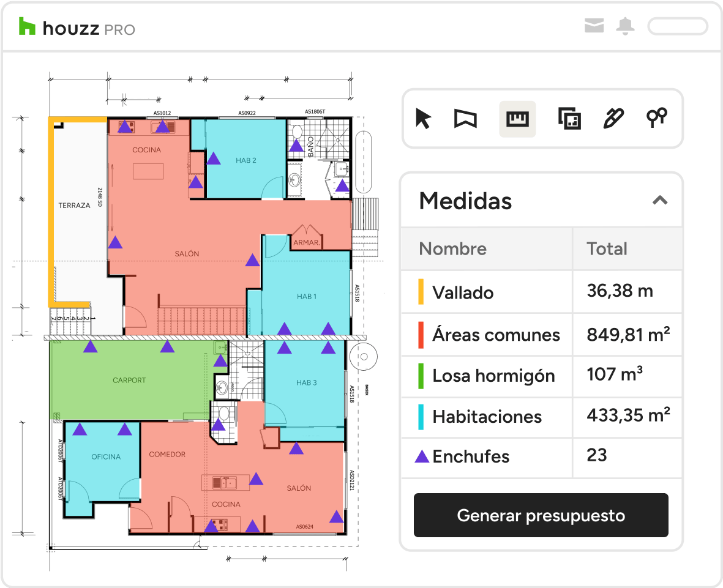Click the green Carport area on plan

[x=129, y=380]
